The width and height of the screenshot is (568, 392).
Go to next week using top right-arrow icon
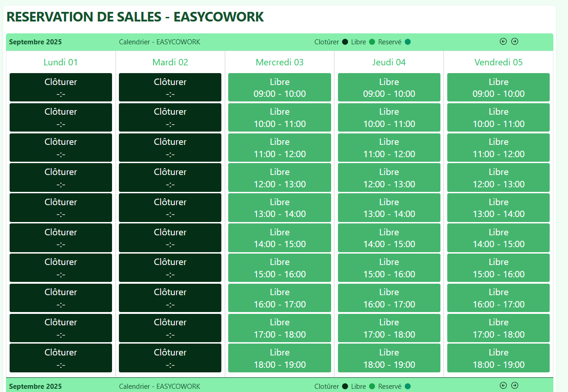514,42
